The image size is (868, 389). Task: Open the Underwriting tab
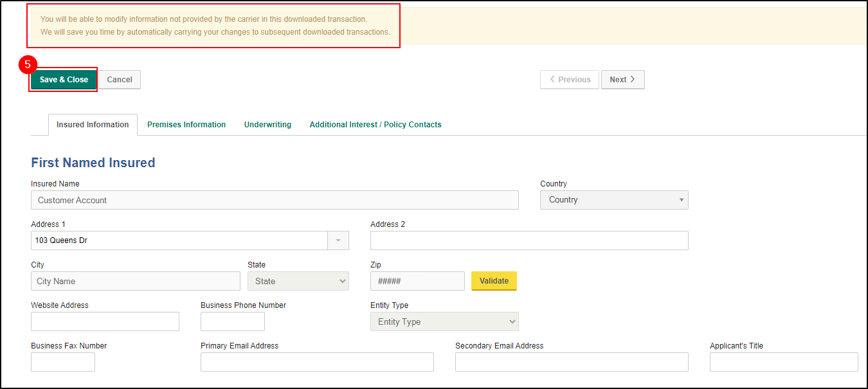pyautogui.click(x=267, y=125)
